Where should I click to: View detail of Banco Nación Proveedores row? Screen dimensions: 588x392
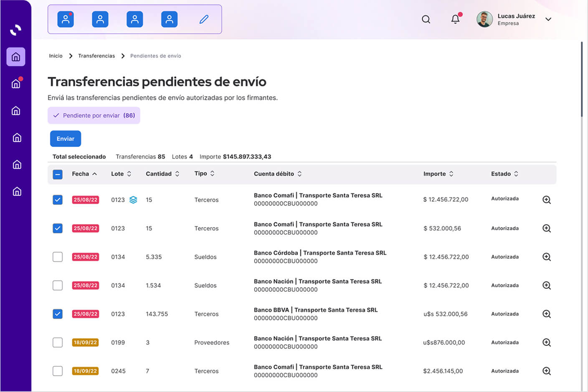click(547, 342)
